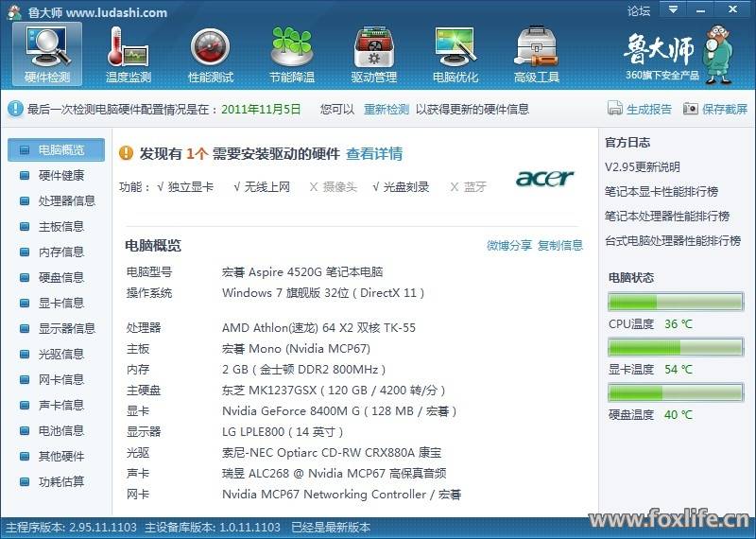Go to 显卡信息 sidebar item
756x539 pixels.
(60, 303)
